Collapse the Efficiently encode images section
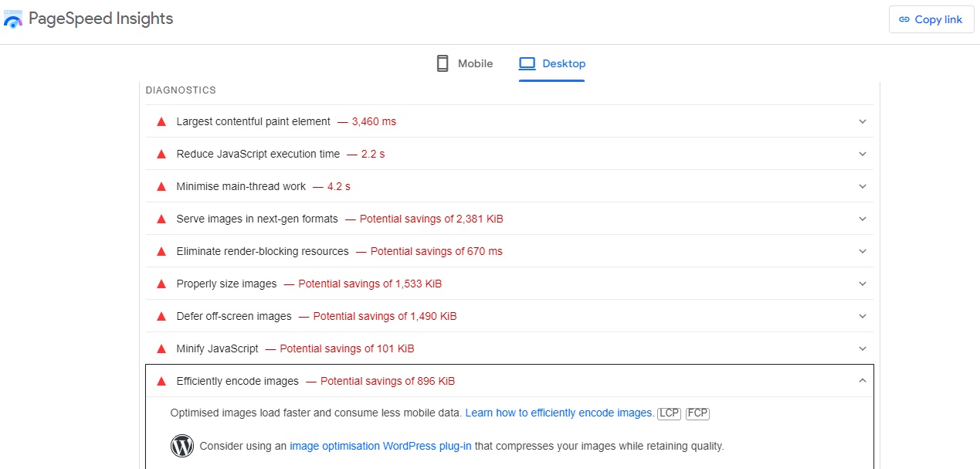The image size is (980, 469). click(x=862, y=381)
